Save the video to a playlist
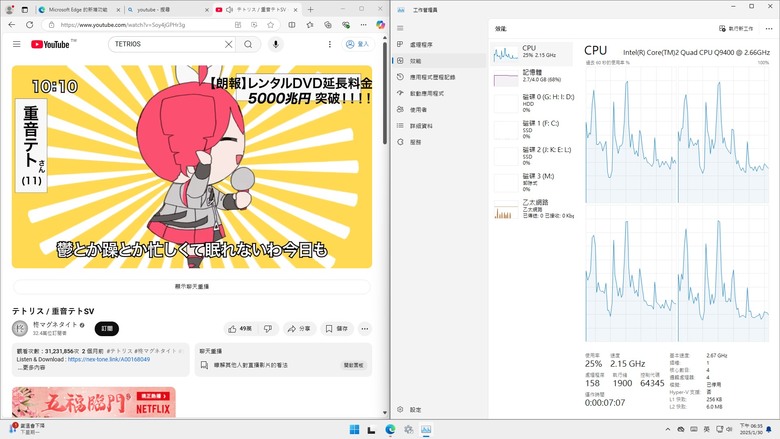This screenshot has width=780, height=439. point(337,329)
